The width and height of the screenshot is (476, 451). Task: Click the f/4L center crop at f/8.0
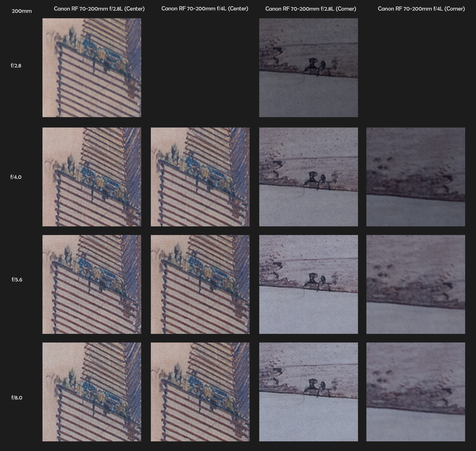coord(200,392)
